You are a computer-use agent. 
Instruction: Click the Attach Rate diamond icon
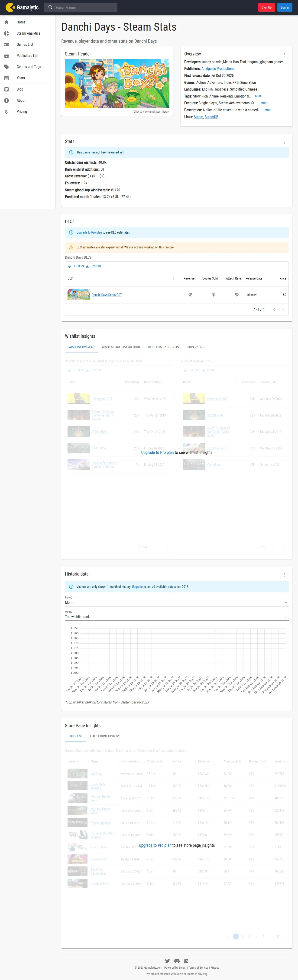(x=237, y=295)
